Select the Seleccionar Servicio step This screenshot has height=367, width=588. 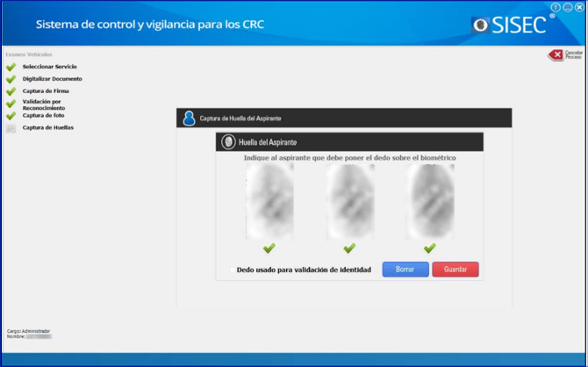click(x=49, y=67)
